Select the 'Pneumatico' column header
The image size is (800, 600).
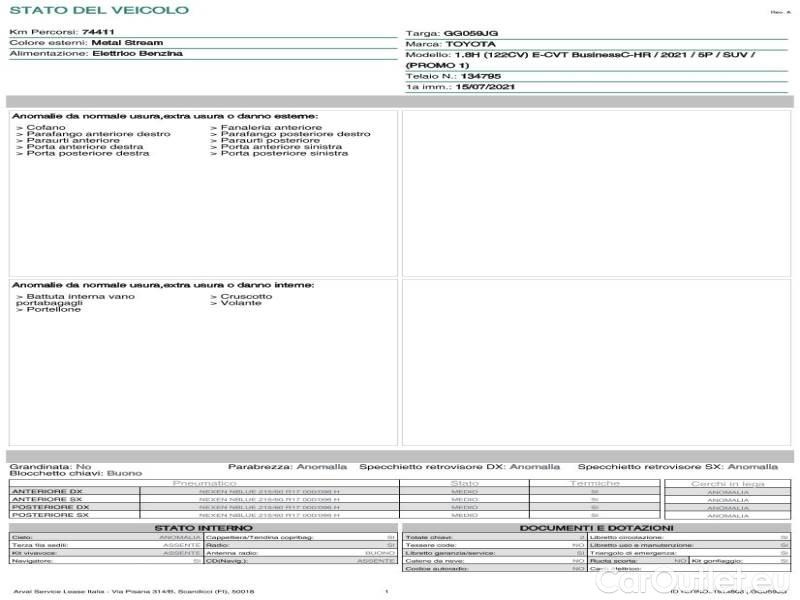[204, 483]
